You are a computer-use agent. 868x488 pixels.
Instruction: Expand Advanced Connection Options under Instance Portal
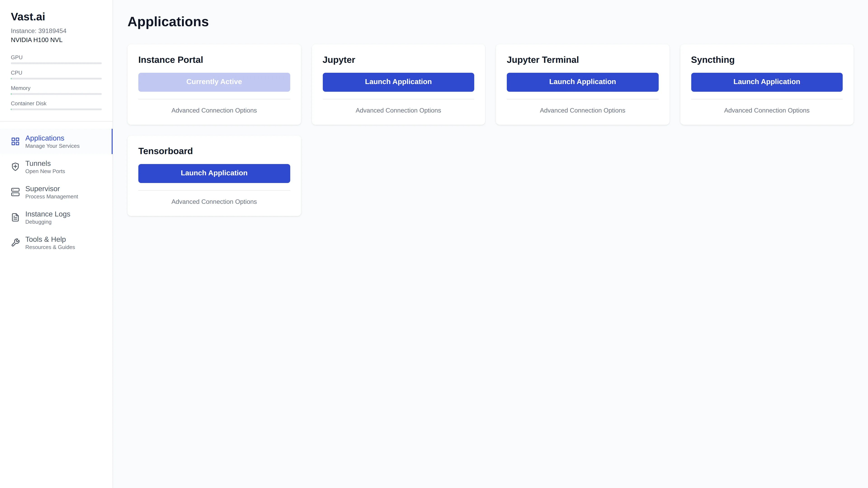(214, 110)
